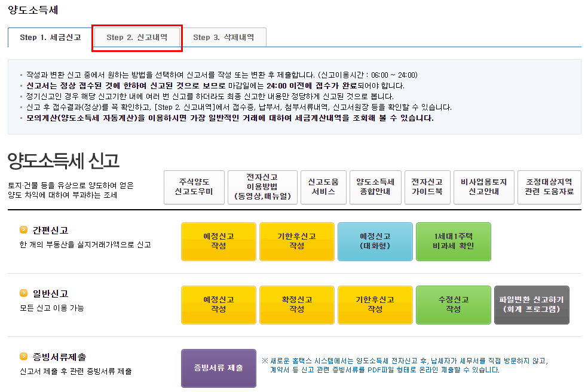This screenshot has height=392, width=588.
Task: Open the 예정신고 대화형 service
Action: pyautogui.click(x=375, y=241)
